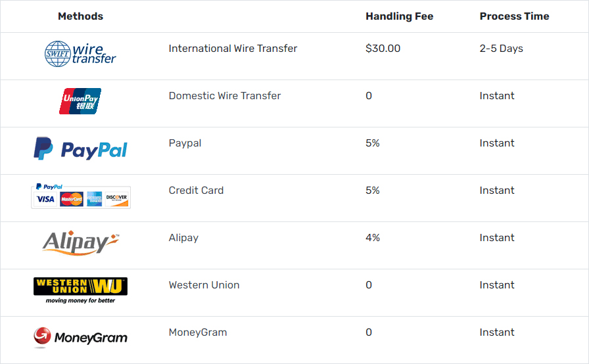Screen dimensions: 589x364
Task: Click the SWIFT wire transfer logo
Action: (80, 54)
